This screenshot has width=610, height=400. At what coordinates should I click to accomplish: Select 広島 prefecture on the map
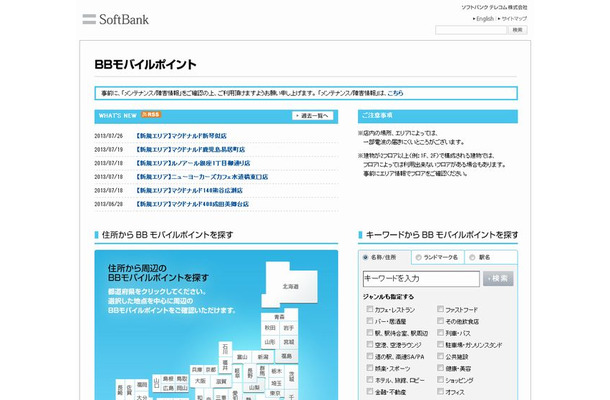point(168,388)
